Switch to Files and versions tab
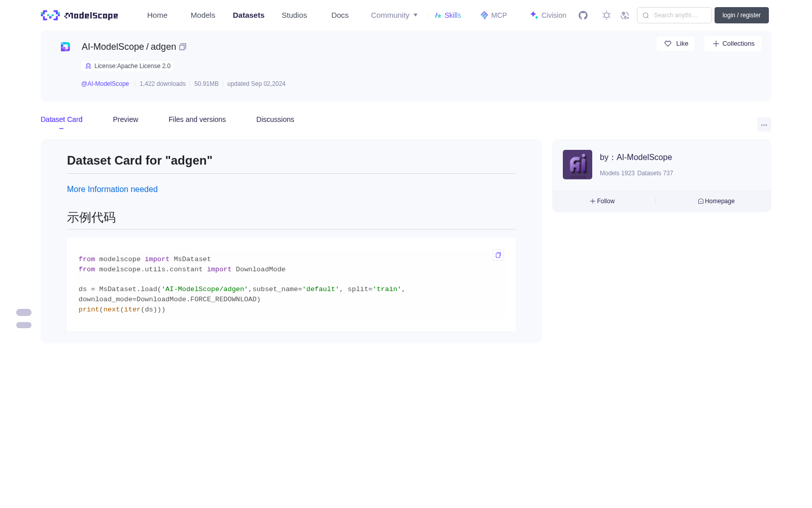This screenshot has height=508, width=812. 197,119
